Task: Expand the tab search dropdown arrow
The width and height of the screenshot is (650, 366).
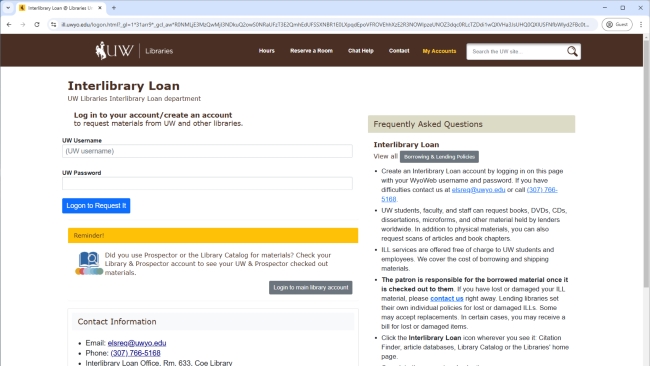Action: tap(8, 7)
